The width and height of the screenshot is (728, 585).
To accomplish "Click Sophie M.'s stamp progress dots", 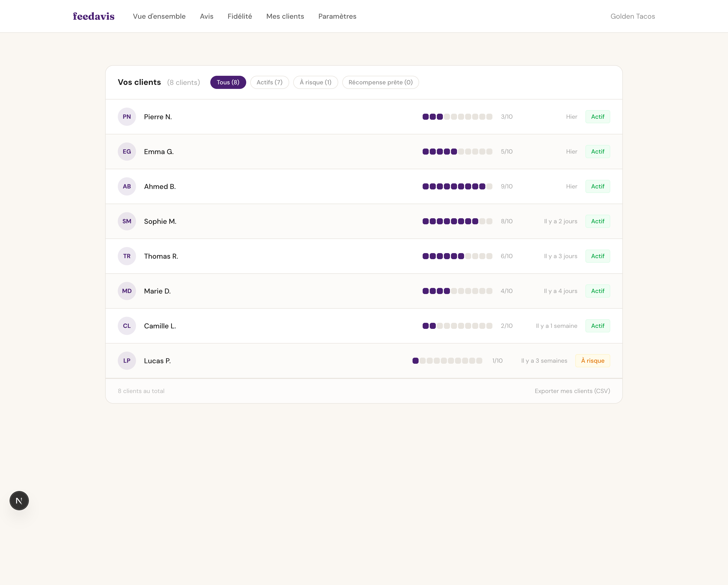I will 457,221.
